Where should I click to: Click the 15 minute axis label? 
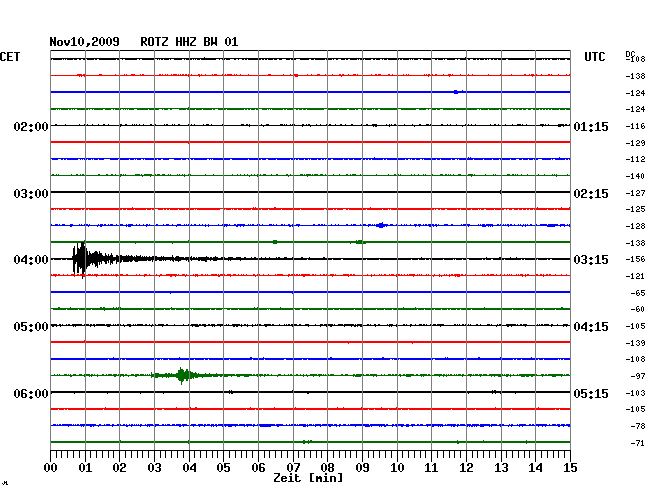[x=570, y=468]
